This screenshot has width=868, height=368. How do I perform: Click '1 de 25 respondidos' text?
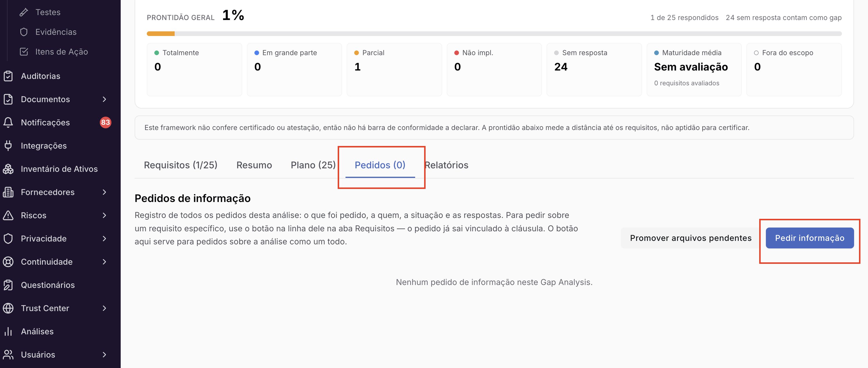pos(684,17)
